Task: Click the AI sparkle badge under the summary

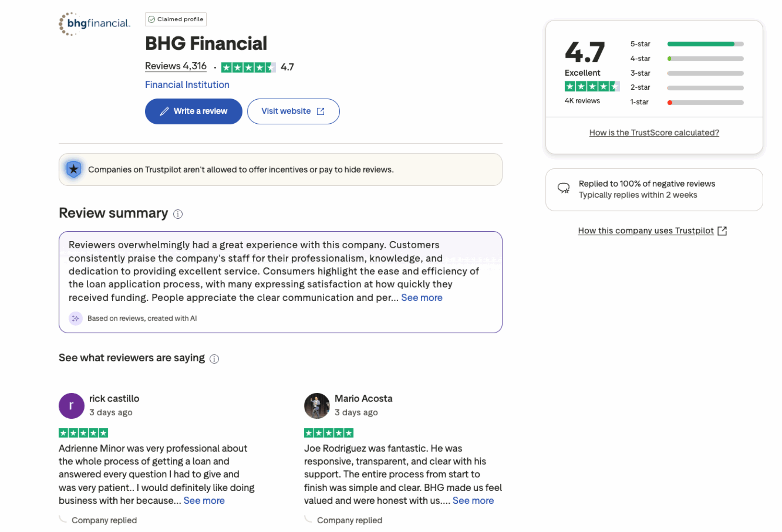Action: [76, 318]
